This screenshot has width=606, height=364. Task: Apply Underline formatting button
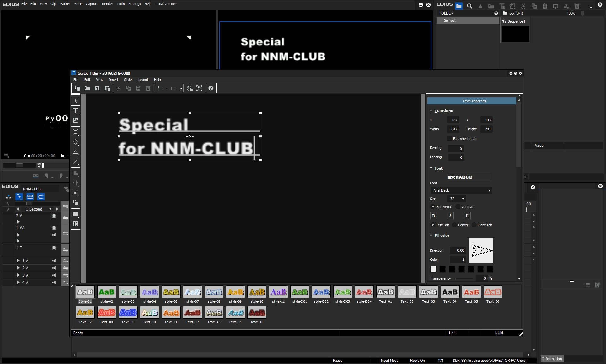tap(467, 216)
